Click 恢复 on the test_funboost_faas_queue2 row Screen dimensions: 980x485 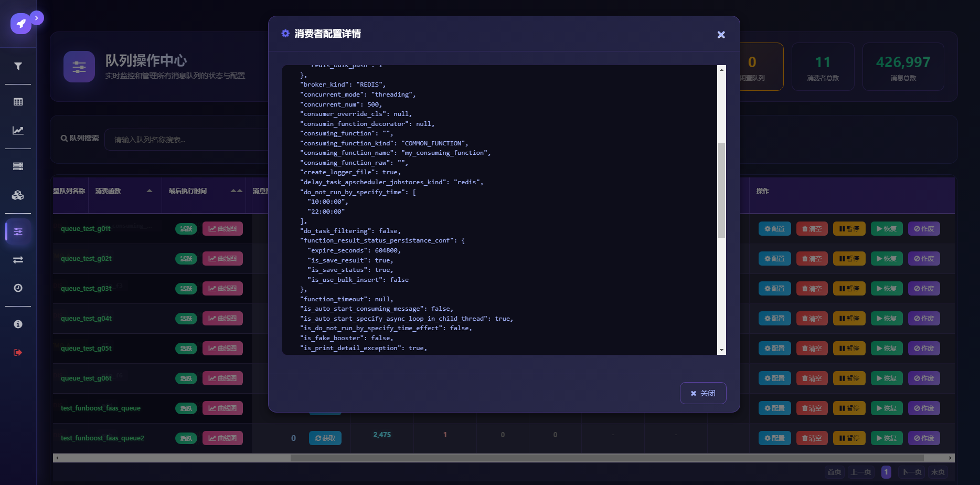pyautogui.click(x=887, y=438)
